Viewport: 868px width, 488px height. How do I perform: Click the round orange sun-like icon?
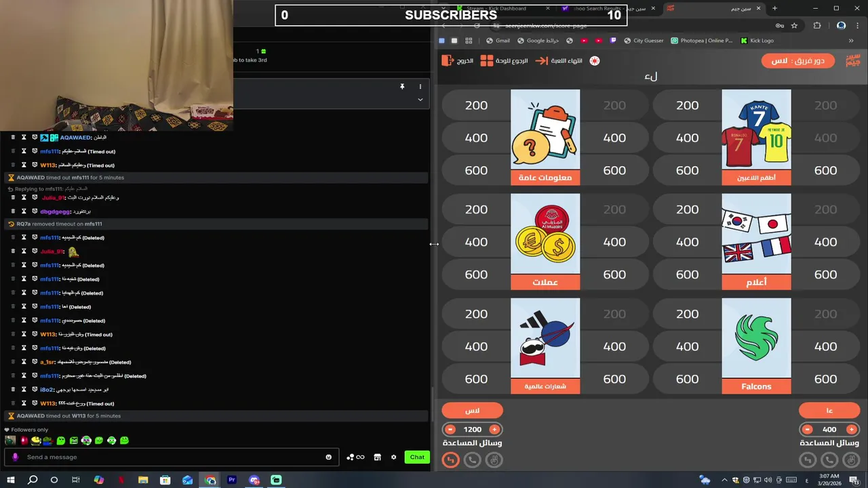tap(595, 61)
